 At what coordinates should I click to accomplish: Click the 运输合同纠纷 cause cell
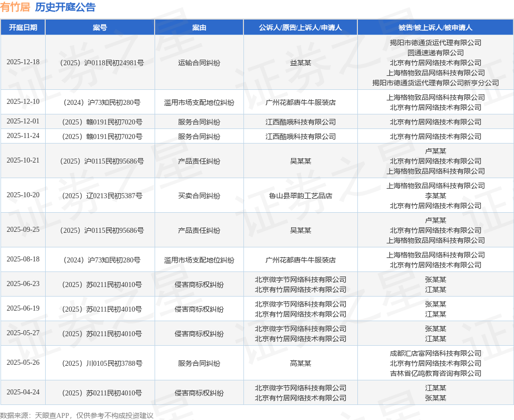tap(199, 63)
